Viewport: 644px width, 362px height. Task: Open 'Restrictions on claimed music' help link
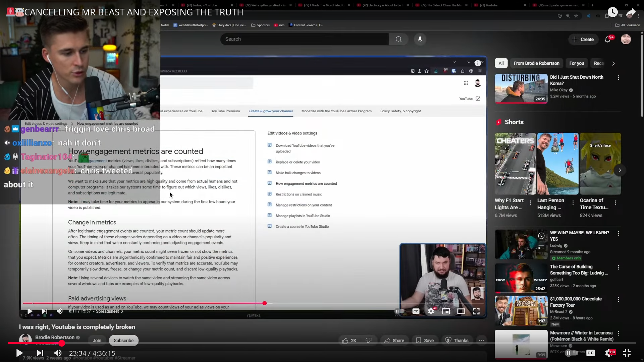[299, 194]
